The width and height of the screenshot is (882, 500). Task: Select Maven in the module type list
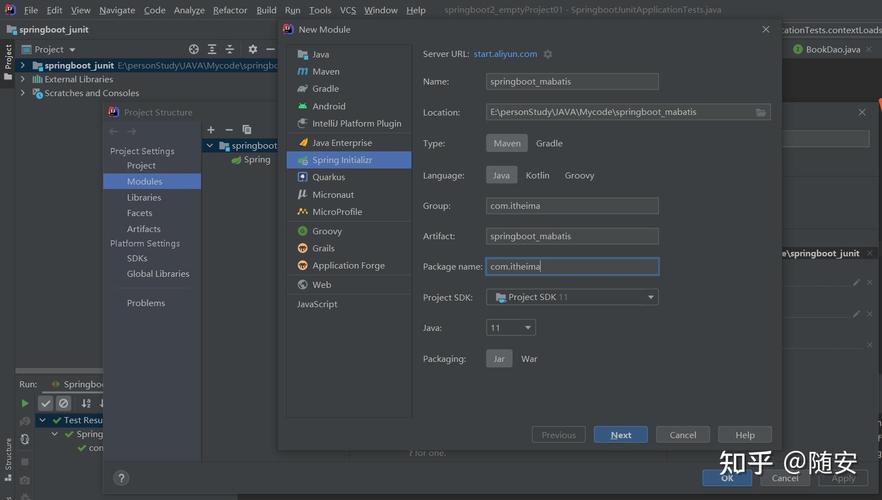(x=325, y=72)
